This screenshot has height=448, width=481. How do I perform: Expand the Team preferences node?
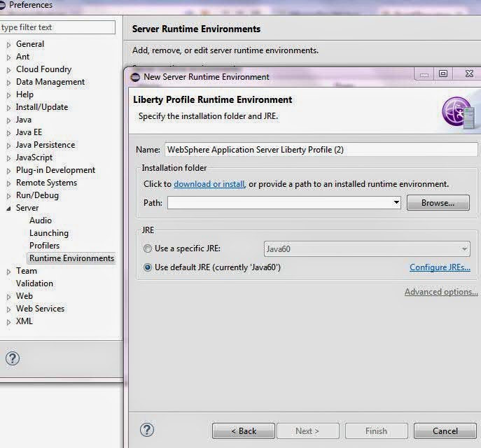pos(8,272)
